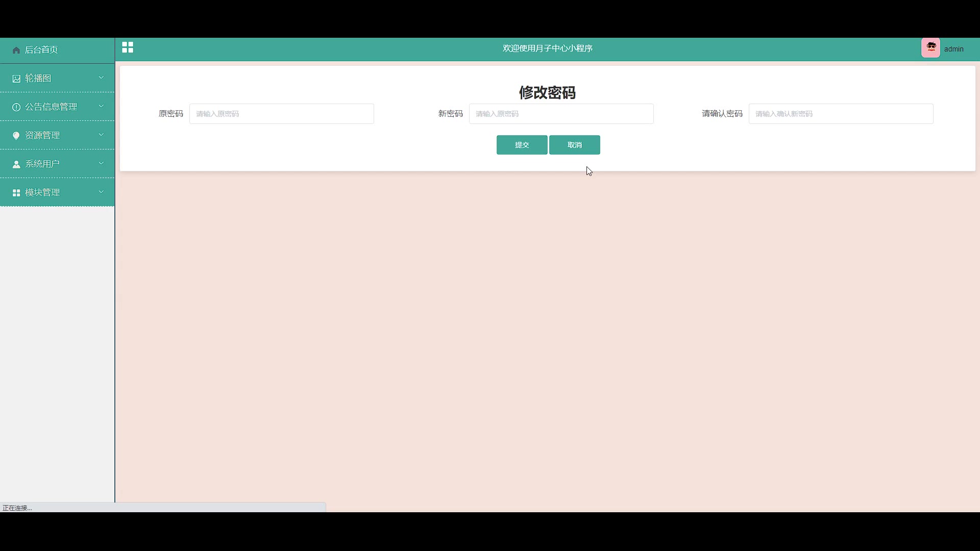The image size is (980, 551).
Task: Click the grid icon beside 模块管理
Action: point(16,193)
